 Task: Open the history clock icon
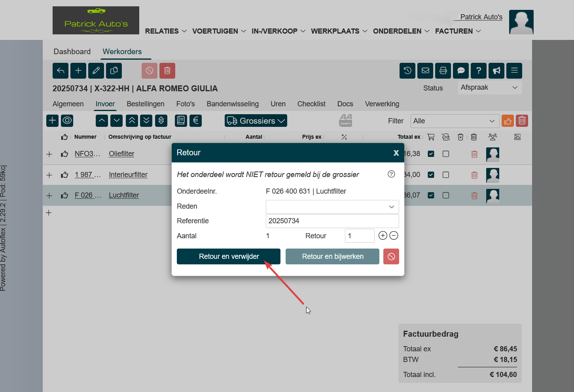point(407,71)
